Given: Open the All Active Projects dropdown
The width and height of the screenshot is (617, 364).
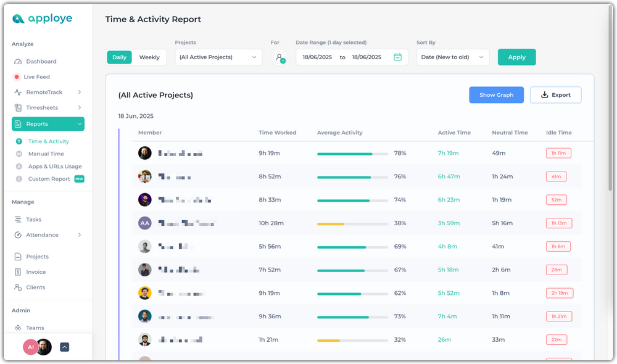Looking at the screenshot, I should pos(218,56).
